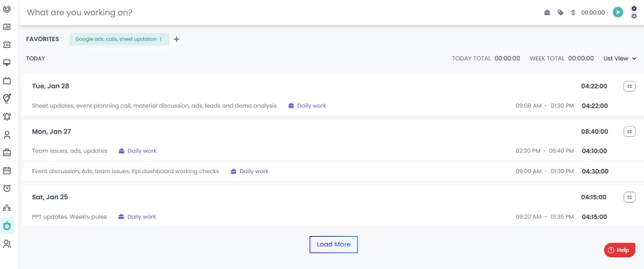Open bulk edit icon for Mon, Jan 27
Image resolution: width=644 pixels, height=269 pixels.
pyautogui.click(x=630, y=131)
